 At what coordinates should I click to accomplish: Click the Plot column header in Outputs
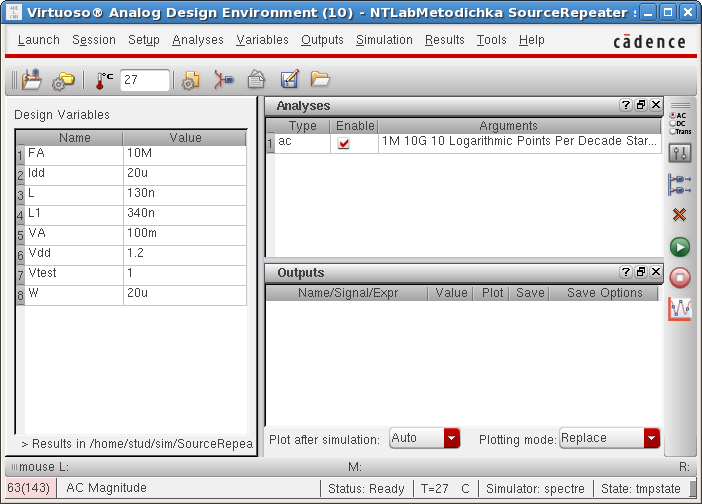pyautogui.click(x=492, y=293)
